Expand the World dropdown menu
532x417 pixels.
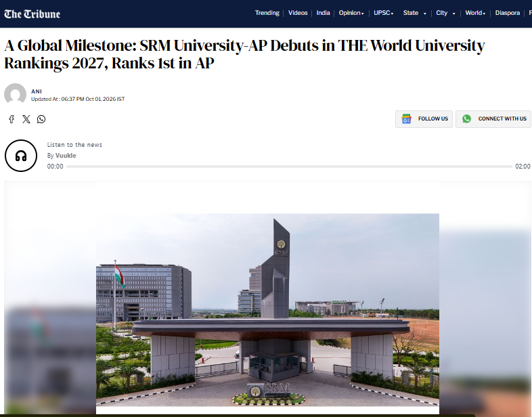(x=475, y=13)
